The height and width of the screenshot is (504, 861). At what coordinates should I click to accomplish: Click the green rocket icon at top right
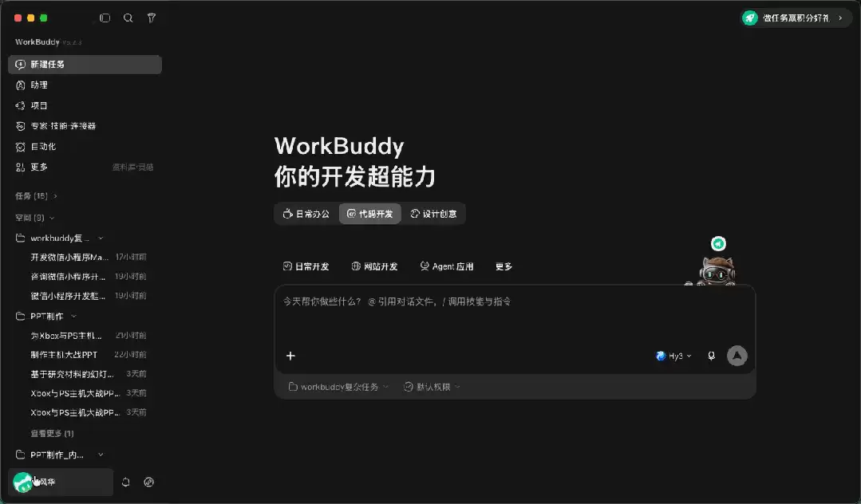pos(749,18)
